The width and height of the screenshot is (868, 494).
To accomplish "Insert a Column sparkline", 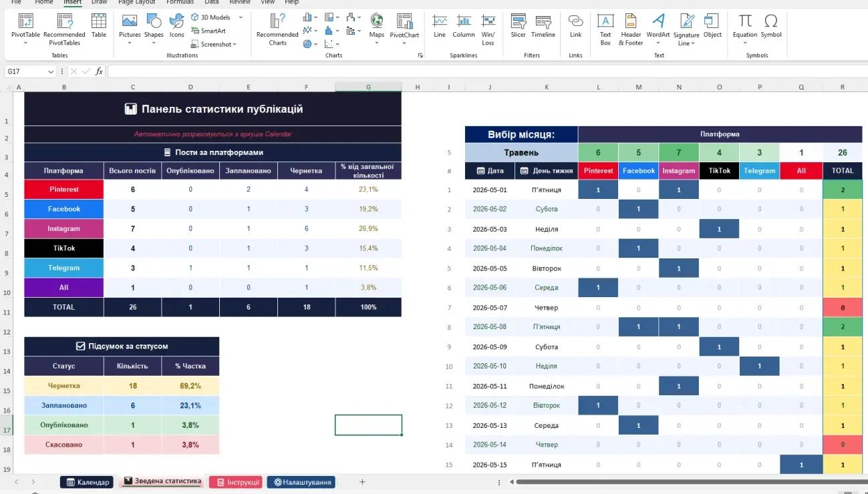I will point(464,25).
